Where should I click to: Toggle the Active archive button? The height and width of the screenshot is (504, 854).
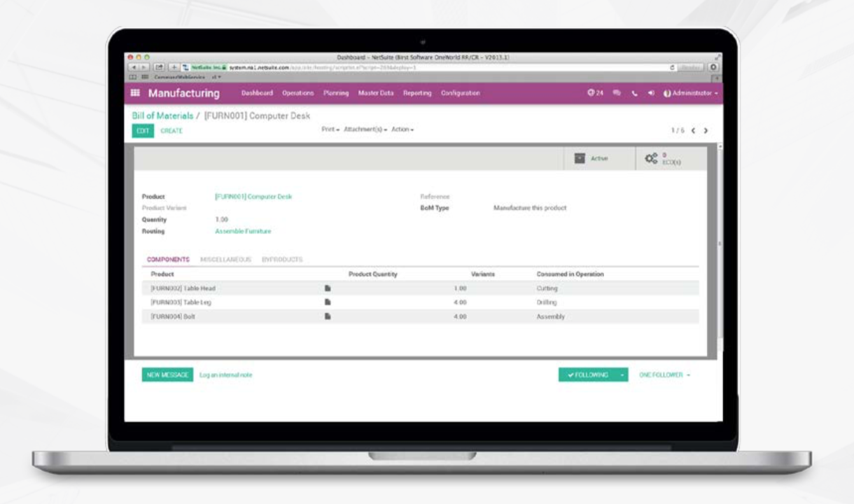(599, 159)
